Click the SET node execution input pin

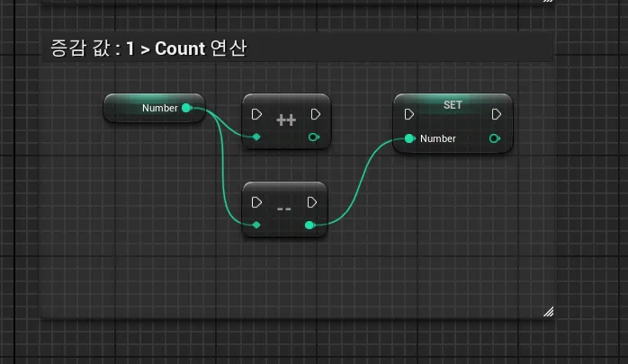click(x=409, y=114)
